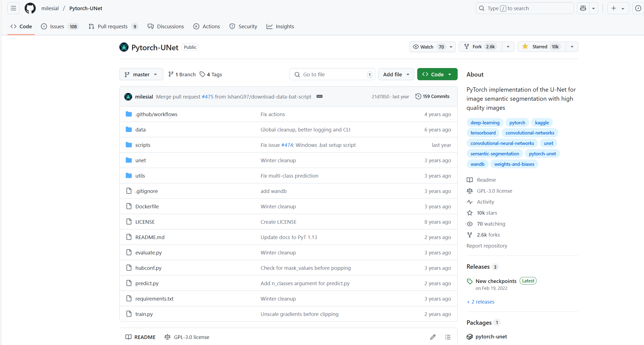This screenshot has width=644, height=345.
Task: Click the GitHub logo icon
Action: (x=30, y=8)
